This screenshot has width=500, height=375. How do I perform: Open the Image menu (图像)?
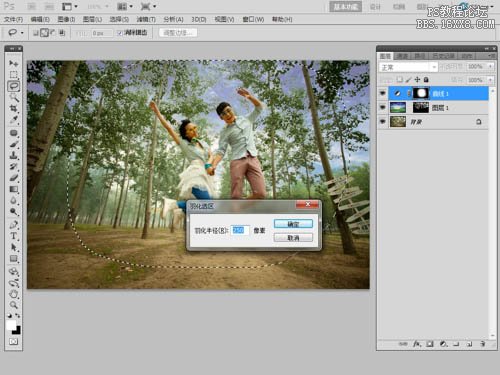click(x=66, y=19)
